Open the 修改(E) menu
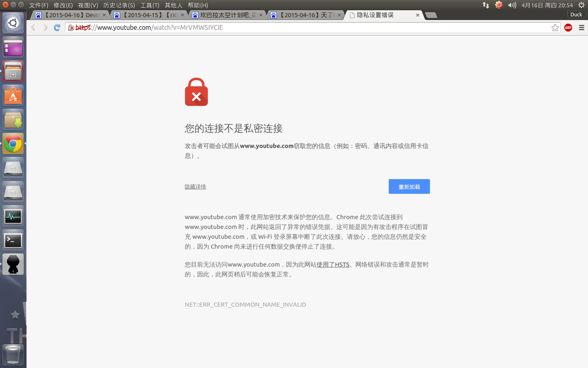The height and width of the screenshot is (368, 588). pos(63,5)
